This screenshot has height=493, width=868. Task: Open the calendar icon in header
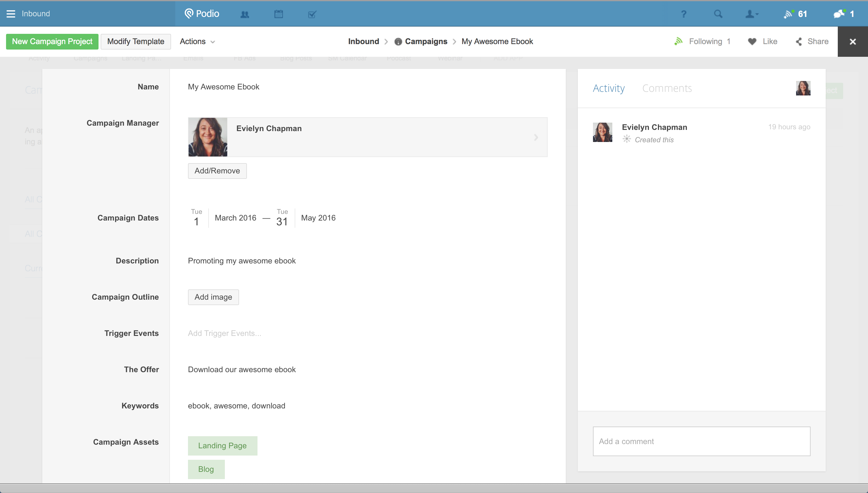pos(278,14)
